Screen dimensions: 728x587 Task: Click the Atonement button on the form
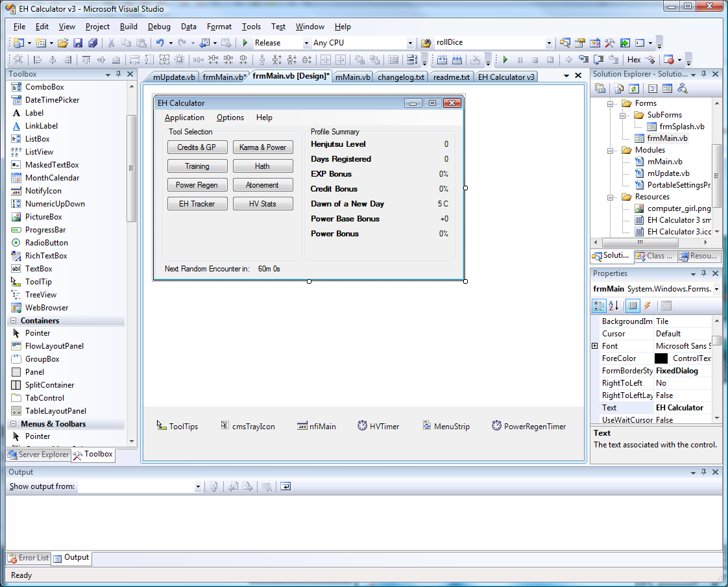click(263, 185)
